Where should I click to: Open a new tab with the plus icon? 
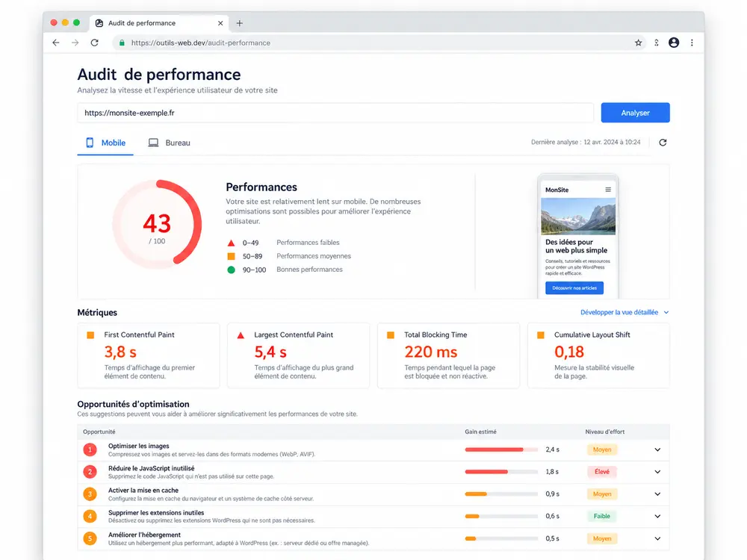click(240, 23)
